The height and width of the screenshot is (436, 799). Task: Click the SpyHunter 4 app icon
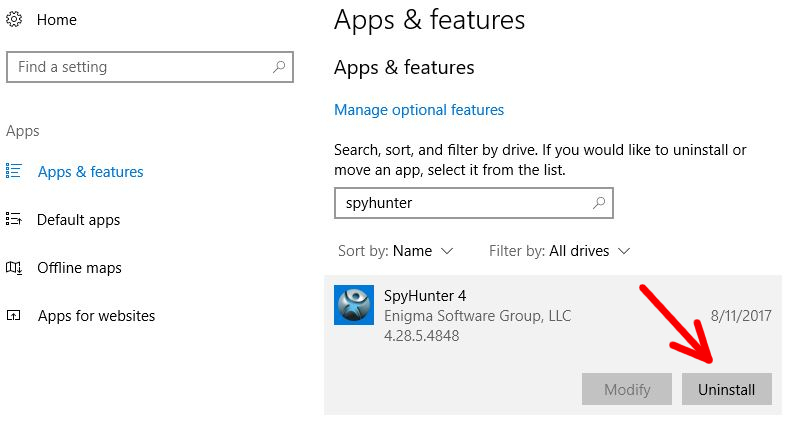(354, 305)
